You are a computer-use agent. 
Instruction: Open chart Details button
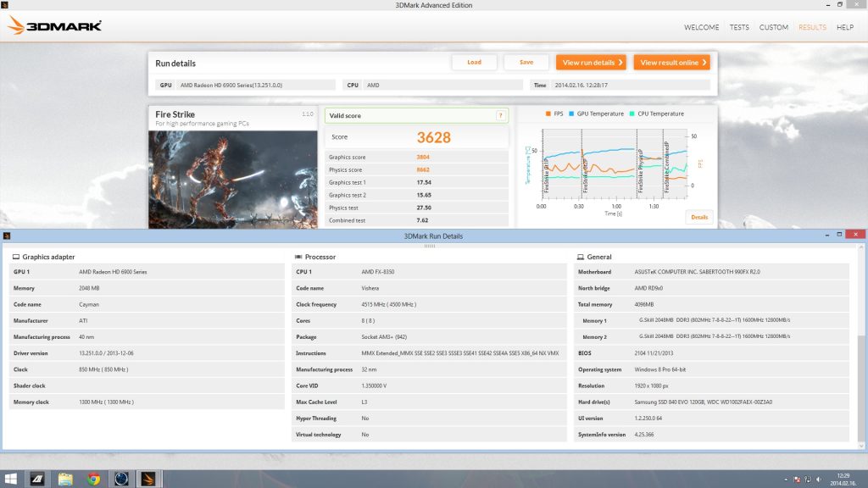[x=699, y=217]
